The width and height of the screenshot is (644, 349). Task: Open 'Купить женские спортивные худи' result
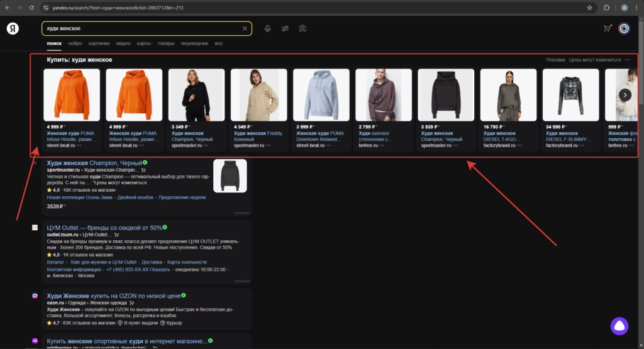127,341
